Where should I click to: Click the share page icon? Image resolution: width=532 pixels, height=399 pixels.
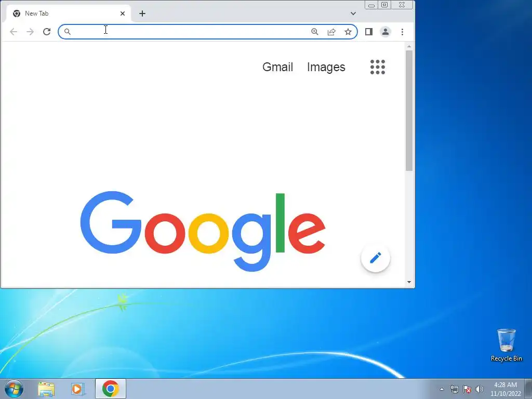331,32
